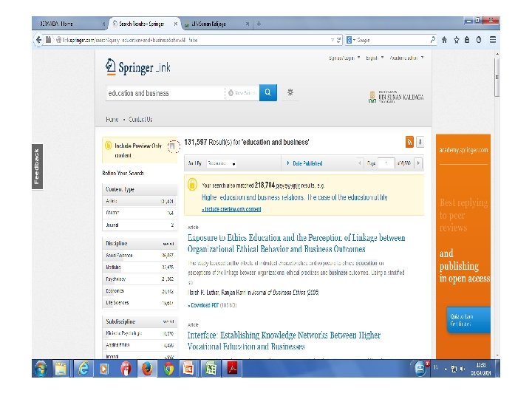Click the blue search magnifier button

coord(268,92)
